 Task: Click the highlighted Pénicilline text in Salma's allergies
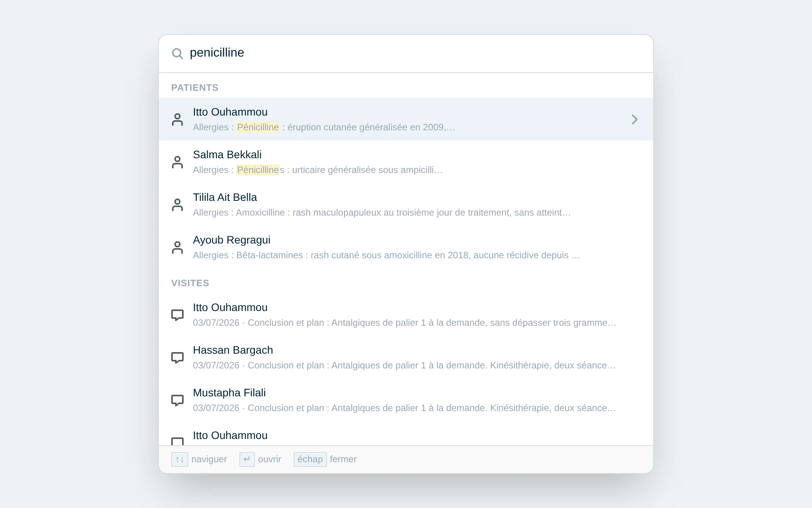(258, 170)
